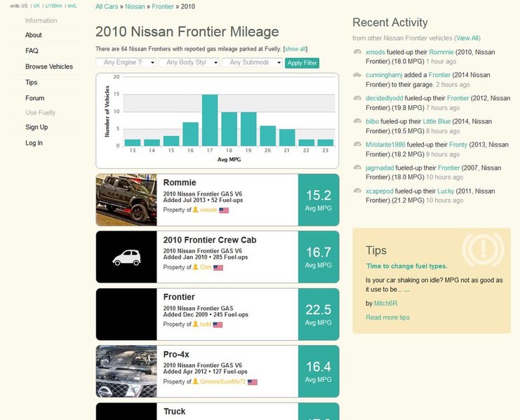Click the car icon beside cunninghamj activity
The height and width of the screenshot is (420, 520).
357,75
